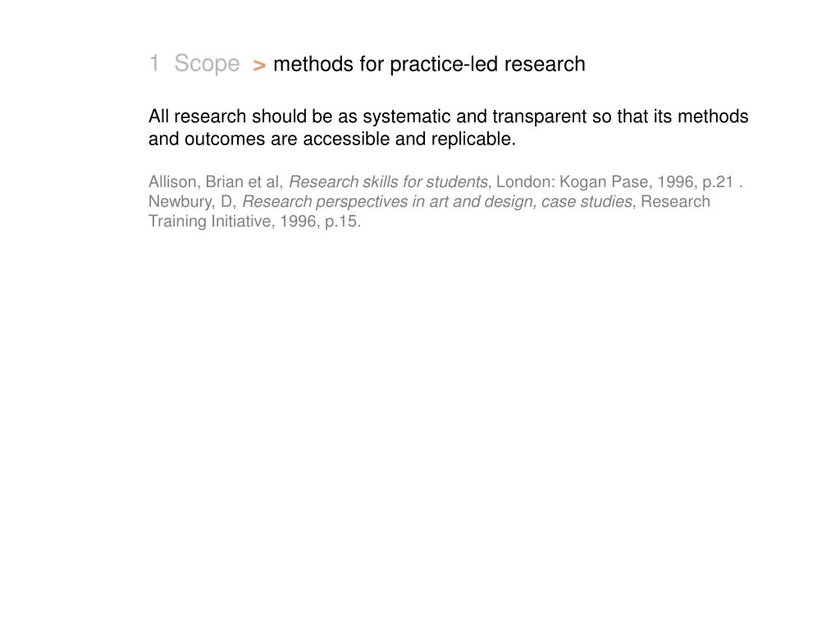Click Training Initiative in the last citation line
840x630 pixels.
pos(209,221)
